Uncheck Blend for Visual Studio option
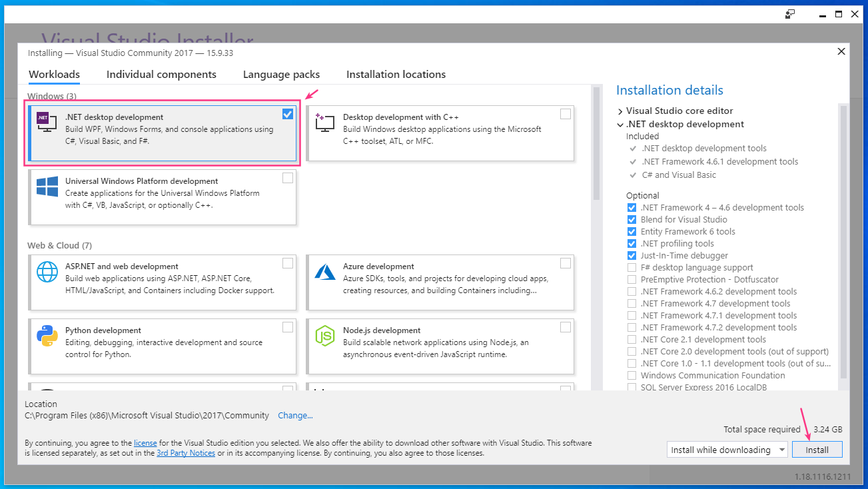The height and width of the screenshot is (489, 868). point(632,220)
